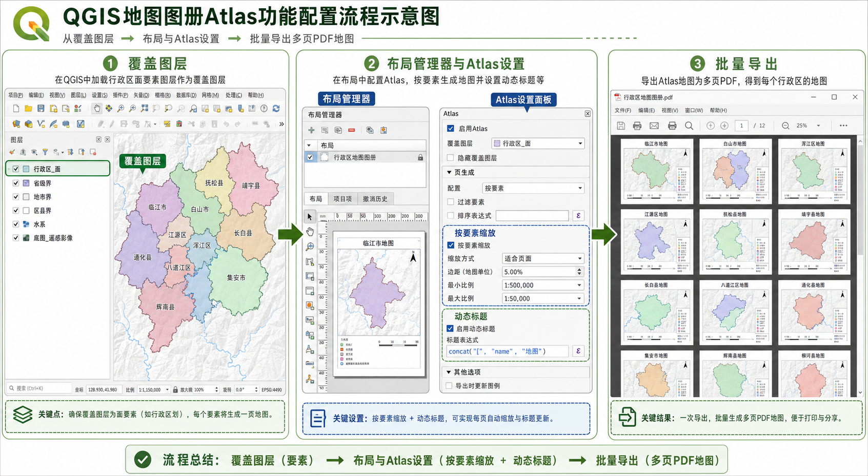This screenshot has width=868, height=476.
Task: Check the 过滤要素 checkbox
Action: click(451, 202)
